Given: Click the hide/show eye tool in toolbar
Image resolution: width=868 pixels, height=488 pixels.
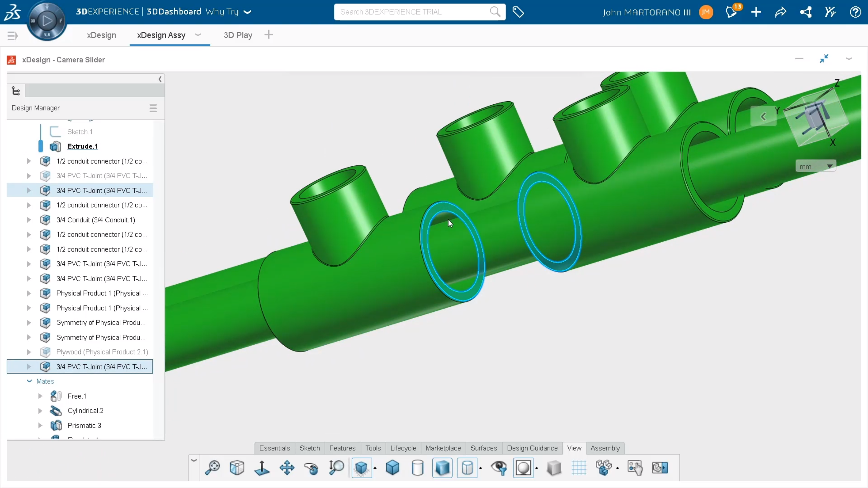Looking at the screenshot, I should pos(499,468).
